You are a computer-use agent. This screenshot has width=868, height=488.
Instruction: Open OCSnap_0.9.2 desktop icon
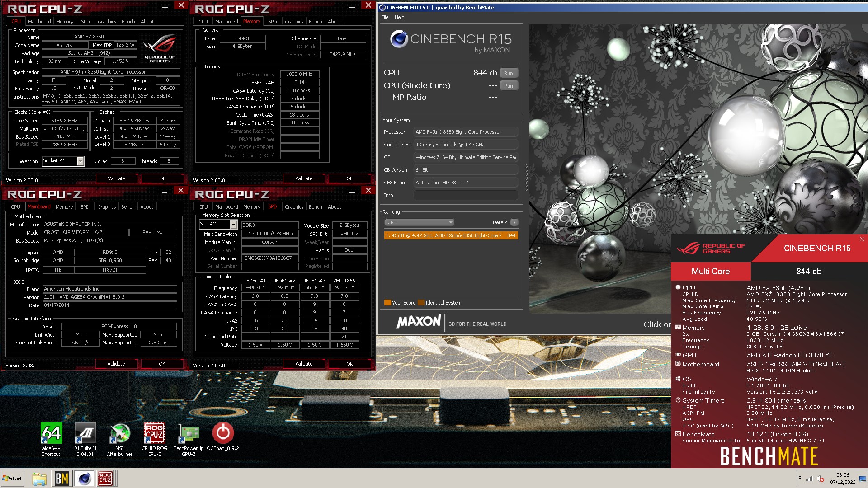click(223, 436)
